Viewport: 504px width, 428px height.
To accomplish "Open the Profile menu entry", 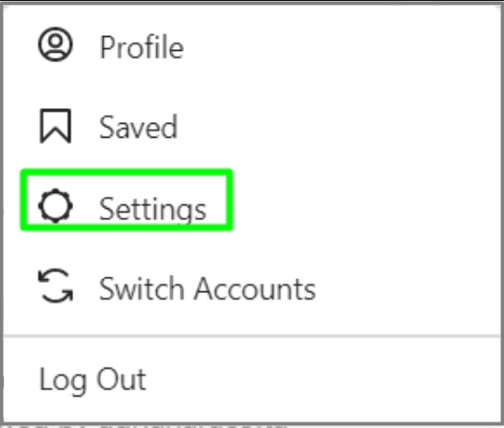I will click(x=252, y=45).
